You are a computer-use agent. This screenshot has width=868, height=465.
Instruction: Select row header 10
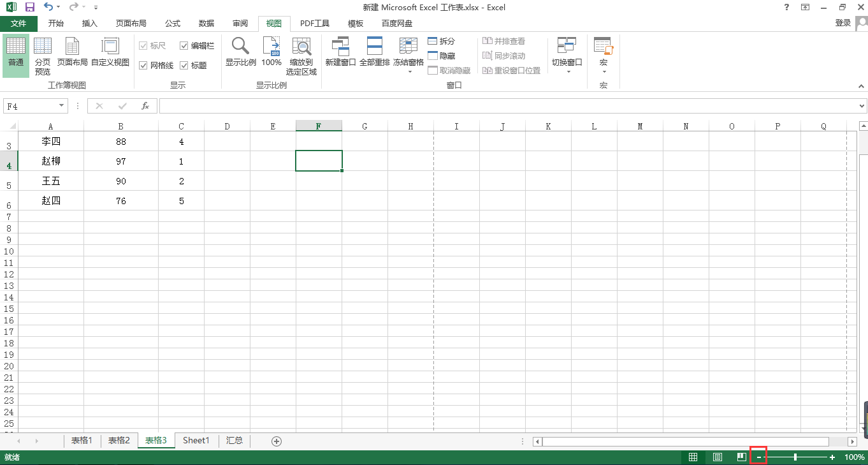coord(9,251)
